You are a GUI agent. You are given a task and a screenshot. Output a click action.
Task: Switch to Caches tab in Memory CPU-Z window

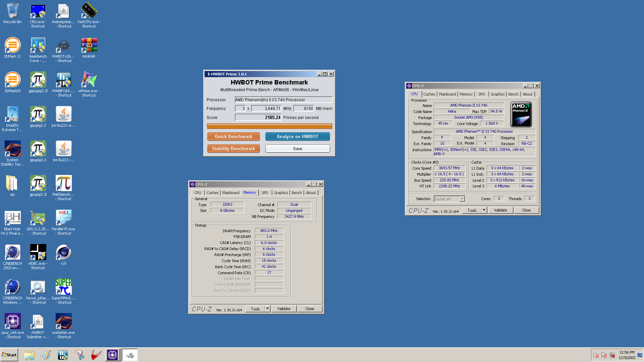212,193
